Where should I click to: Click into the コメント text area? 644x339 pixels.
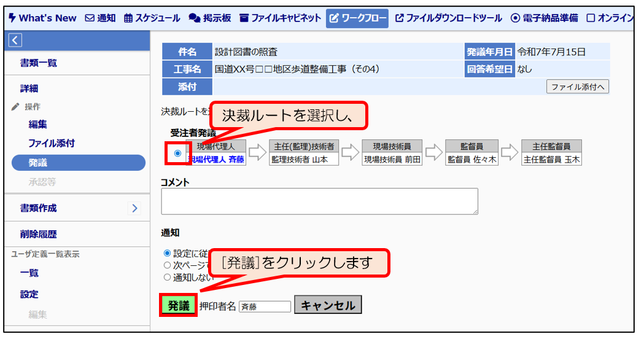[x=319, y=201]
